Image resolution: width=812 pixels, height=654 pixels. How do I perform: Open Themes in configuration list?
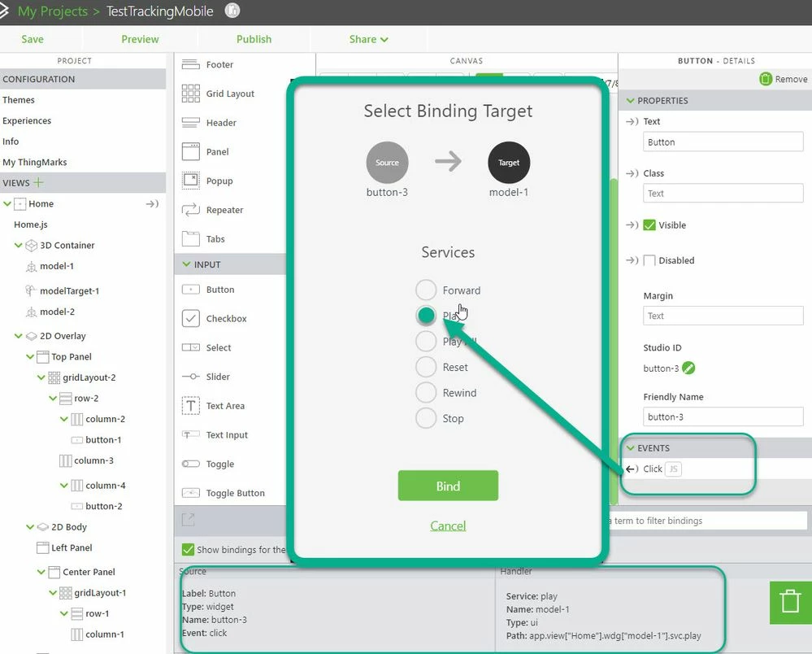click(19, 100)
